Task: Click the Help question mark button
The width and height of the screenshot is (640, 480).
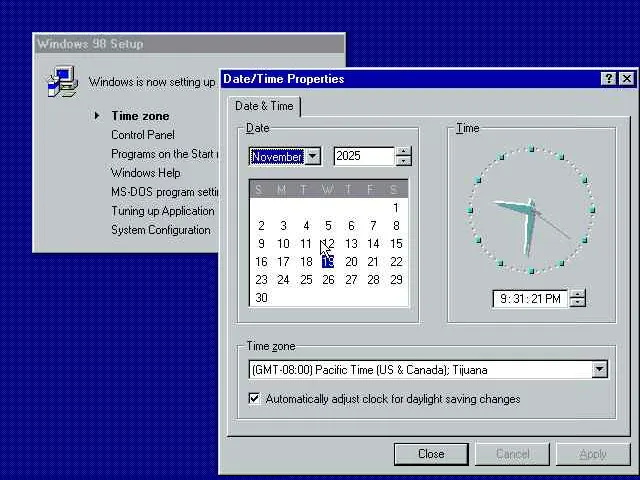Action: pos(608,78)
